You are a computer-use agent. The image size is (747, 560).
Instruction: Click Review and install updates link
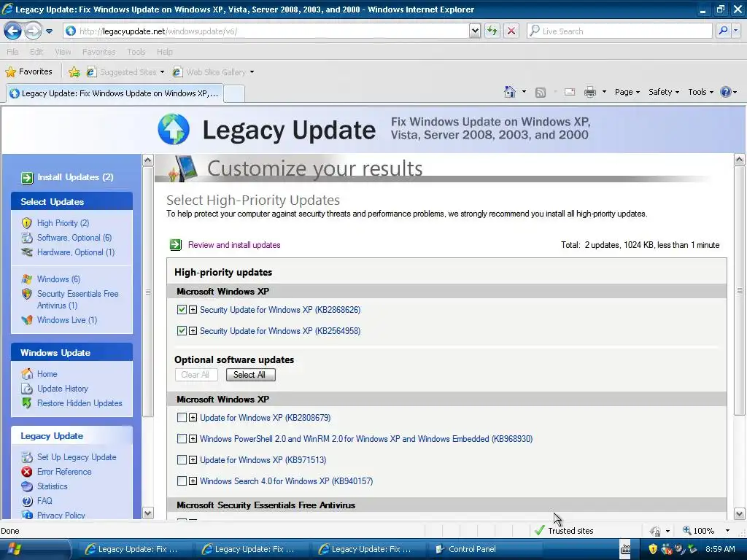click(x=234, y=245)
